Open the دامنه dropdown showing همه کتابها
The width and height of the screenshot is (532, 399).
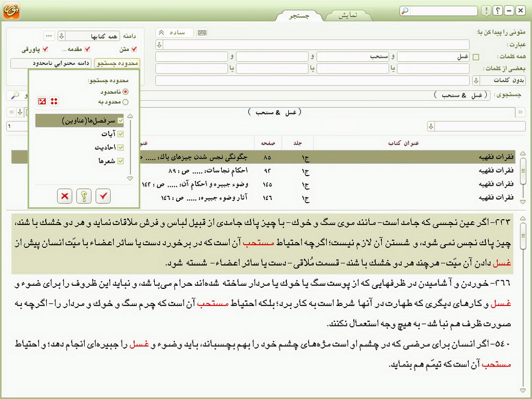click(89, 36)
